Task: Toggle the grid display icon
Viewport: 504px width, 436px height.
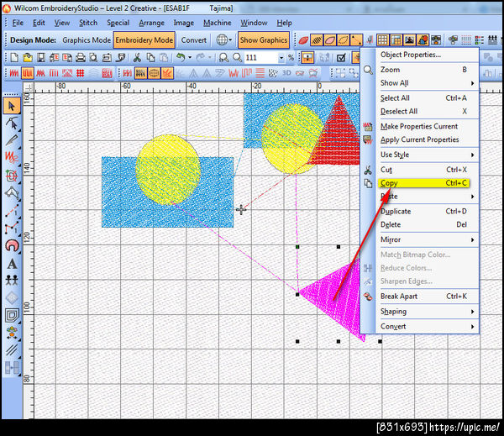Action: pos(382,40)
